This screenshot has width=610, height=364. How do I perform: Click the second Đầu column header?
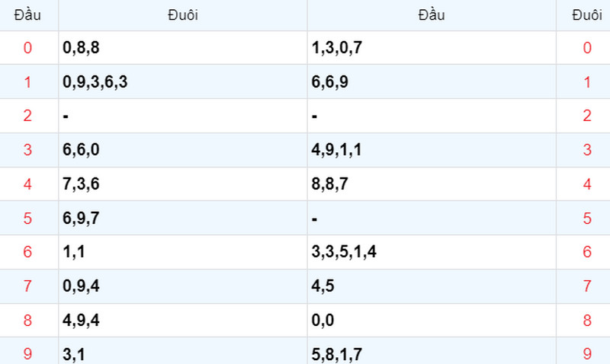pos(432,15)
